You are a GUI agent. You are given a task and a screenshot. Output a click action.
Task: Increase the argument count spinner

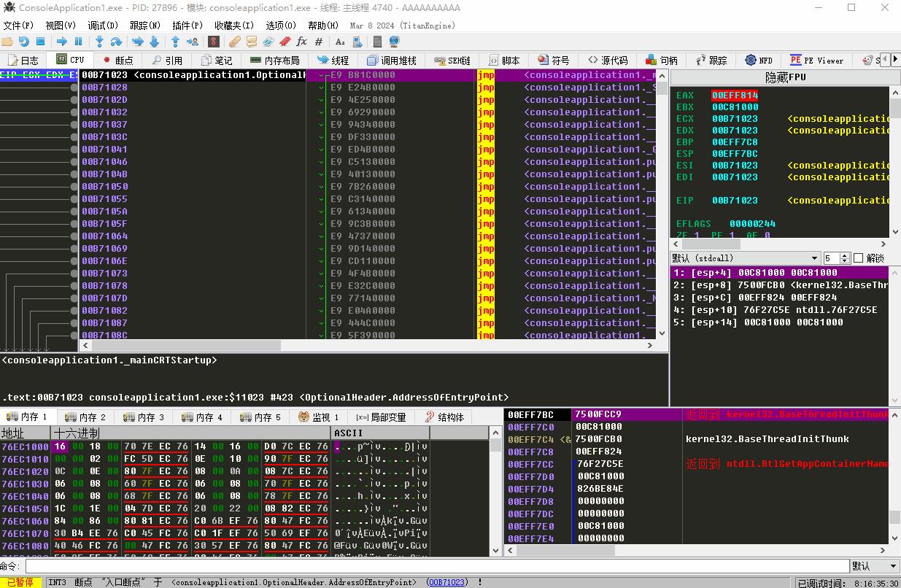pos(846,255)
